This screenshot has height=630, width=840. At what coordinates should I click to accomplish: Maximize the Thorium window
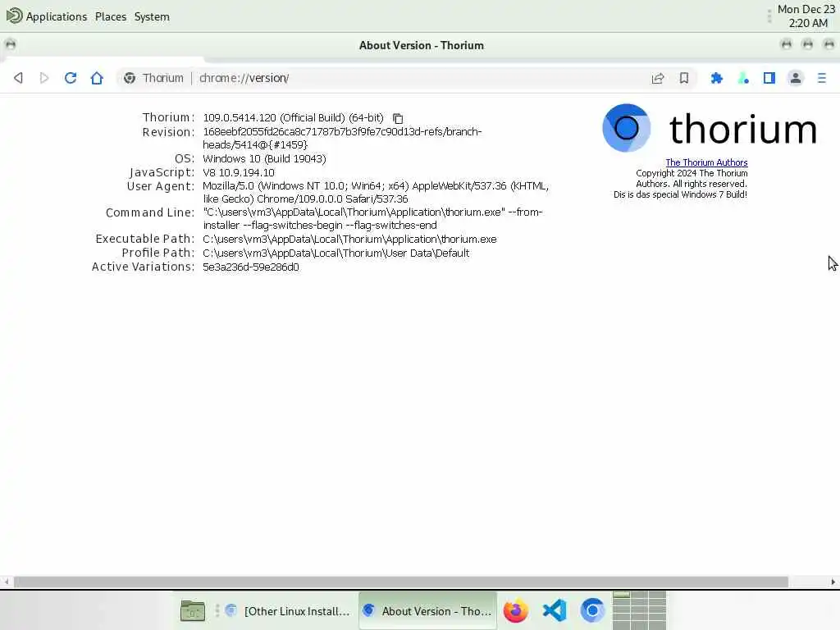pos(807,44)
